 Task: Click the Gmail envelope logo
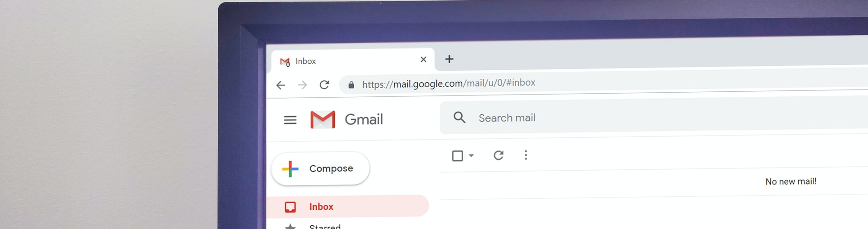pos(323,120)
